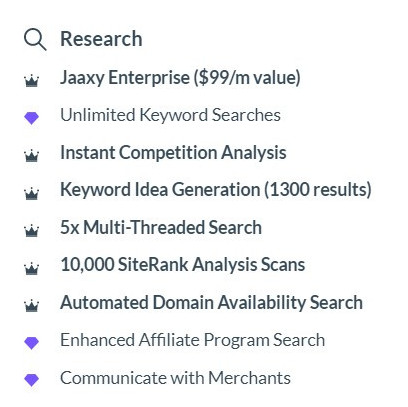Click crown icon beside 5x Multi-Threaded Search
408x407 pixels.
32,231
